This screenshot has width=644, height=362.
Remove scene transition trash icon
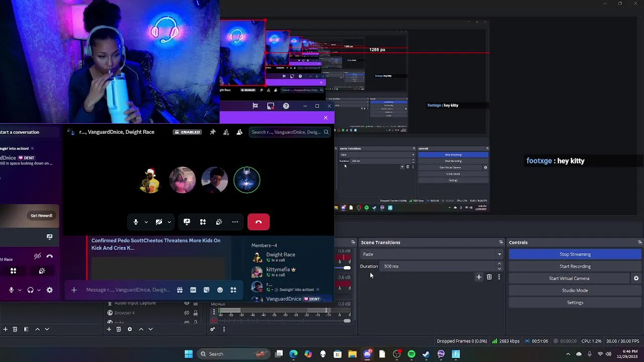[489, 277]
